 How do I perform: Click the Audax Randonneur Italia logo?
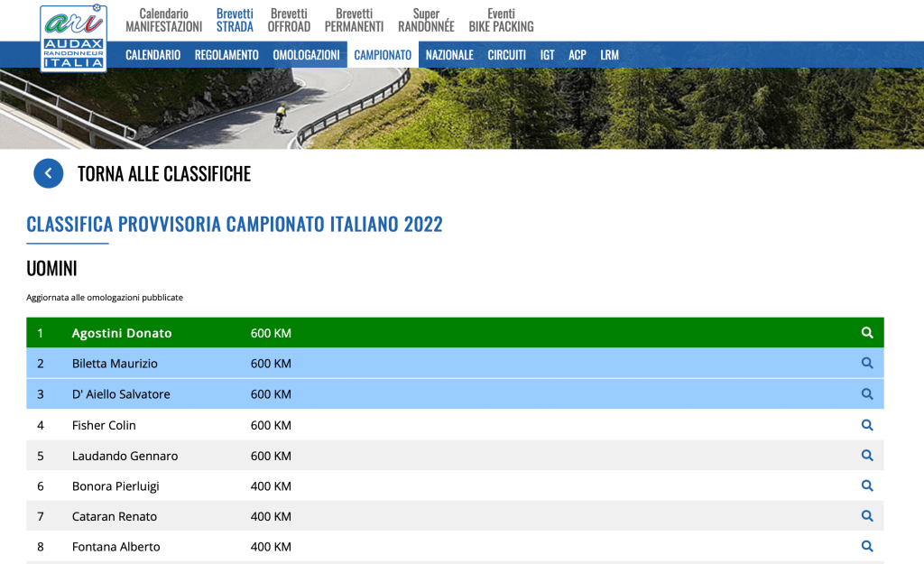(x=73, y=38)
